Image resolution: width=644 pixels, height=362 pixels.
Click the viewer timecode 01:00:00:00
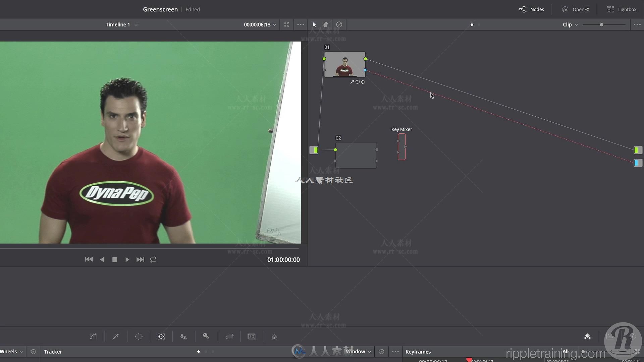pos(283,260)
